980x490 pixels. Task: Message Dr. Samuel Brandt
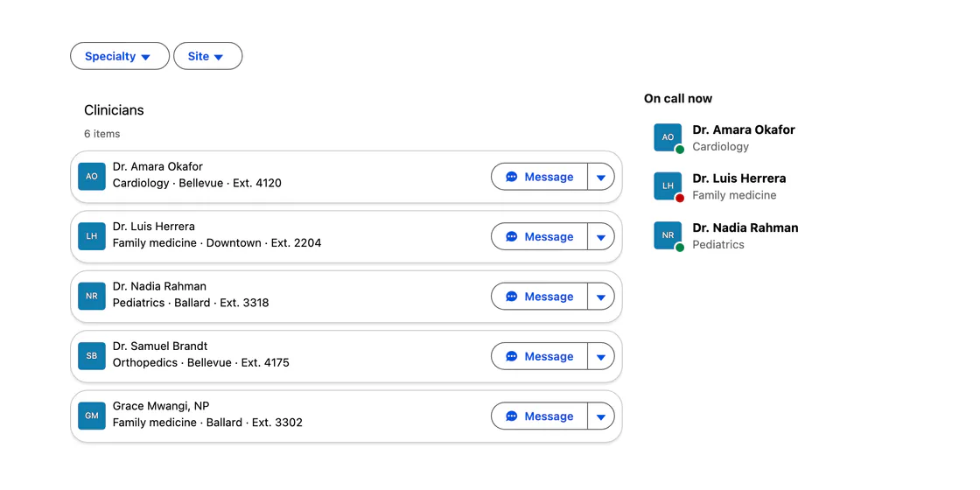point(539,357)
